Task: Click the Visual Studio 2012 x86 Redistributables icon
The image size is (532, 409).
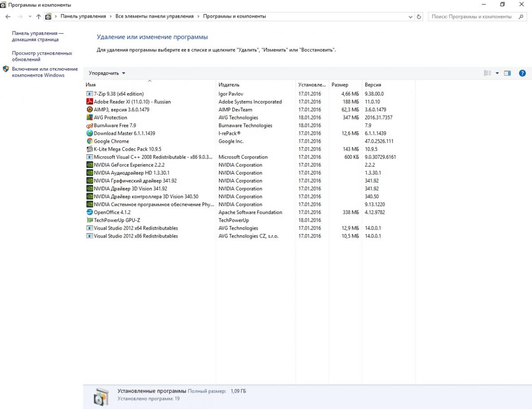Action: tap(90, 236)
